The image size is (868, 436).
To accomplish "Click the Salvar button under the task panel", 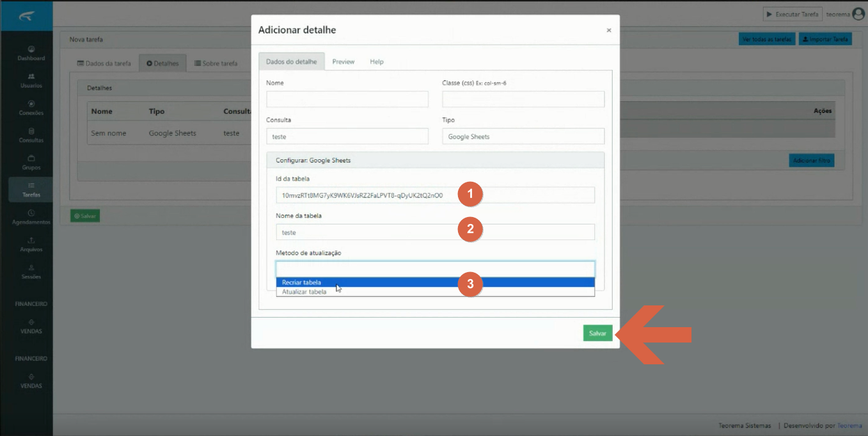I will (x=85, y=216).
